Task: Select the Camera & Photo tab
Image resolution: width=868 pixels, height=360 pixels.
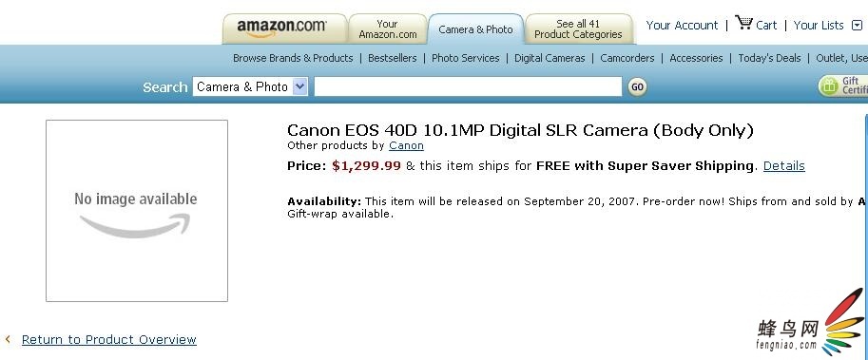Action: point(475,29)
